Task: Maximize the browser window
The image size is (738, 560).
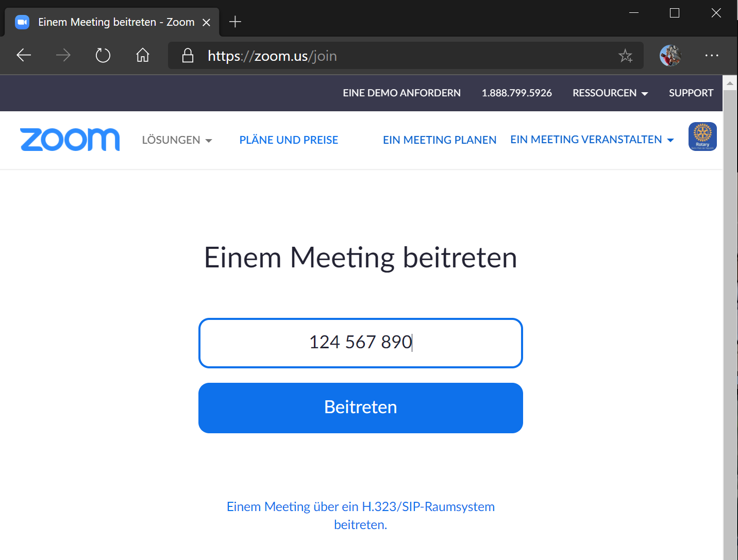Action: point(675,13)
